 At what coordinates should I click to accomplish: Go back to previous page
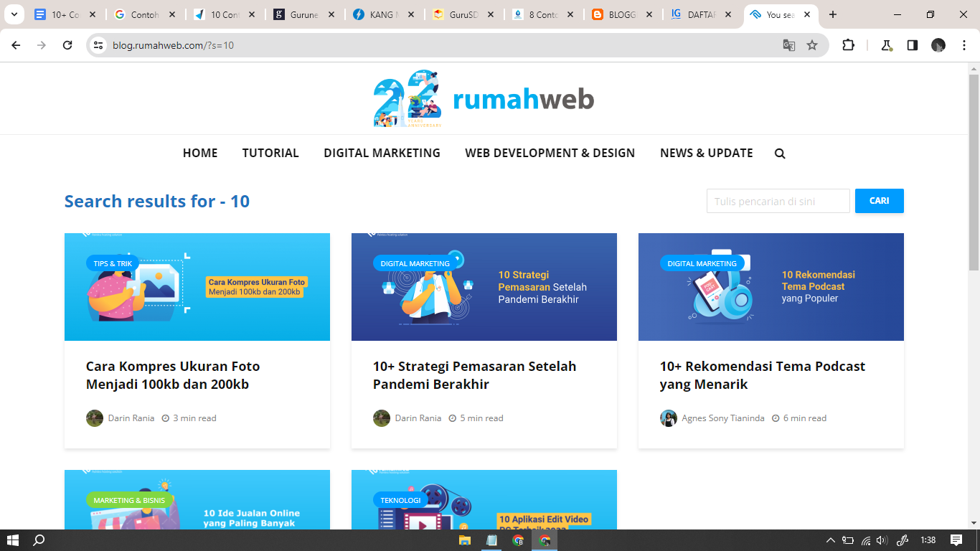tap(16, 45)
